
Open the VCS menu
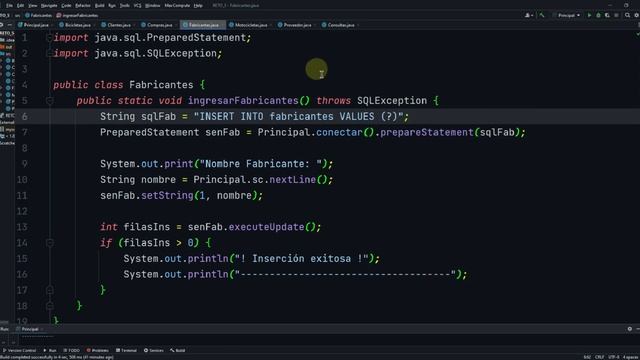tap(138, 6)
